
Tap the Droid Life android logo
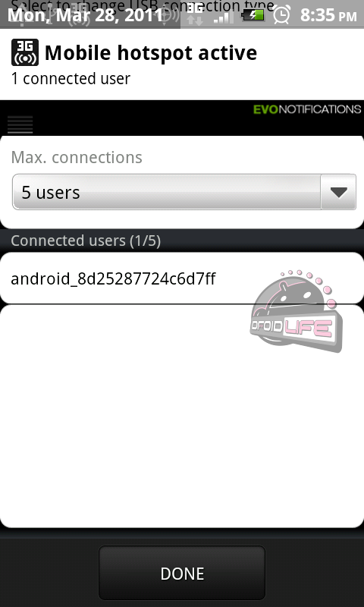click(297, 312)
